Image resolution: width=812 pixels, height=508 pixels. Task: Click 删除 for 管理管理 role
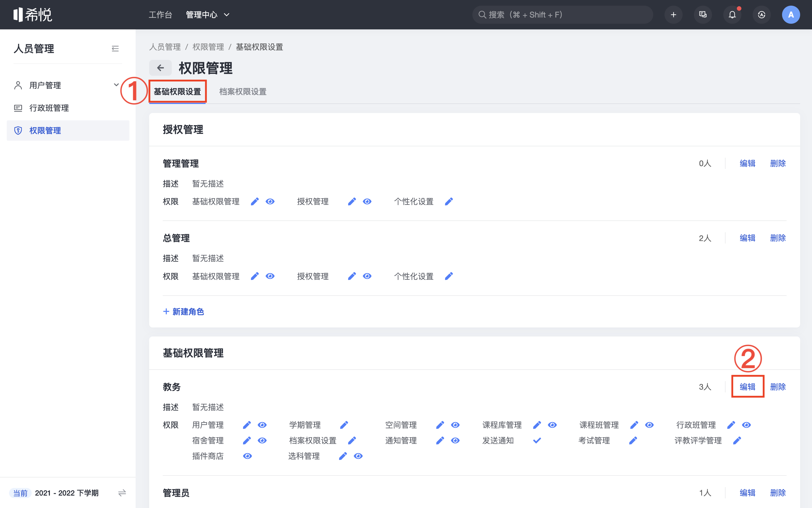click(x=778, y=163)
